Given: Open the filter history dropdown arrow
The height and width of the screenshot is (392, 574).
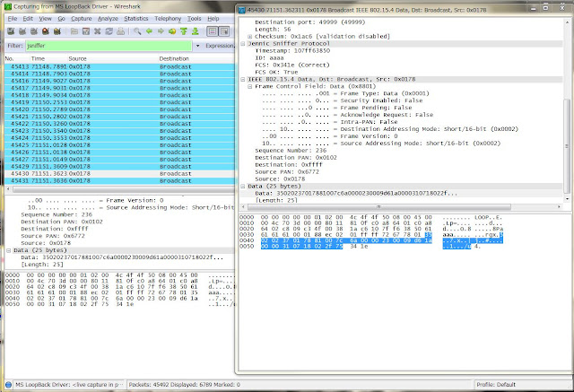Looking at the screenshot, I should (x=197, y=46).
